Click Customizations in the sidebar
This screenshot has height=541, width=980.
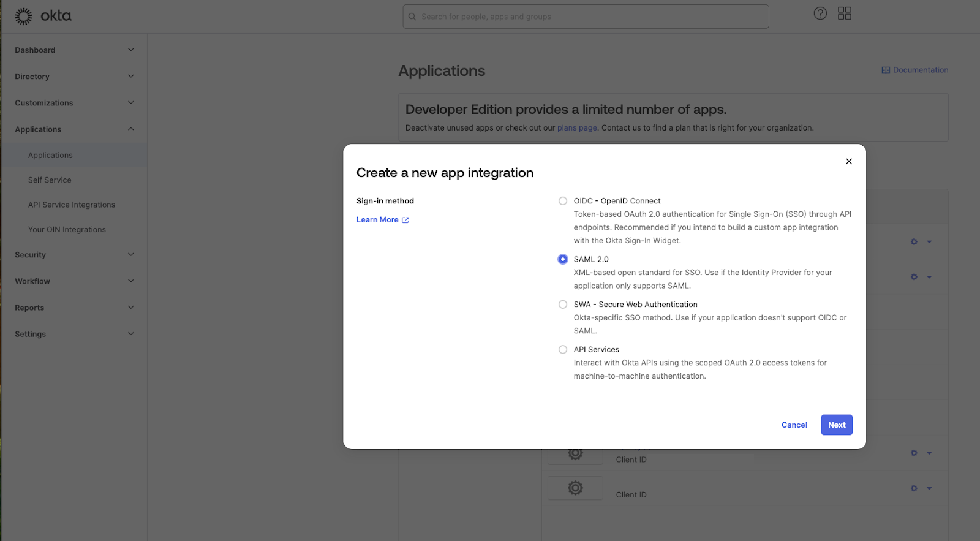tap(44, 103)
